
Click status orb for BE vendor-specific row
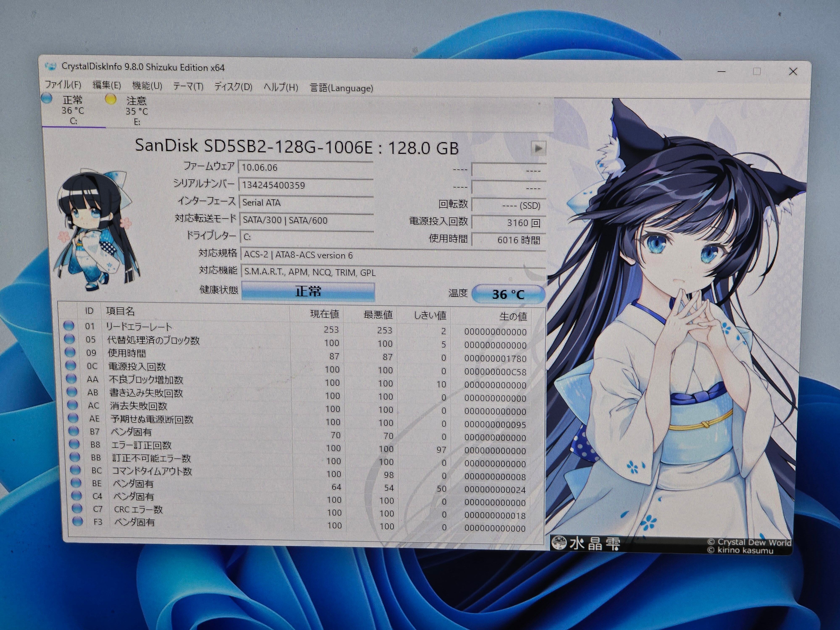[x=76, y=483]
